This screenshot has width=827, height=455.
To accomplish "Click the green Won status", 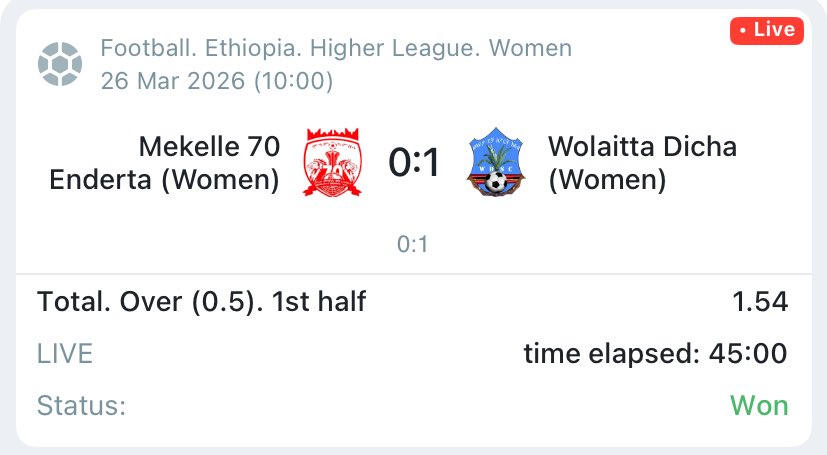I will [758, 406].
